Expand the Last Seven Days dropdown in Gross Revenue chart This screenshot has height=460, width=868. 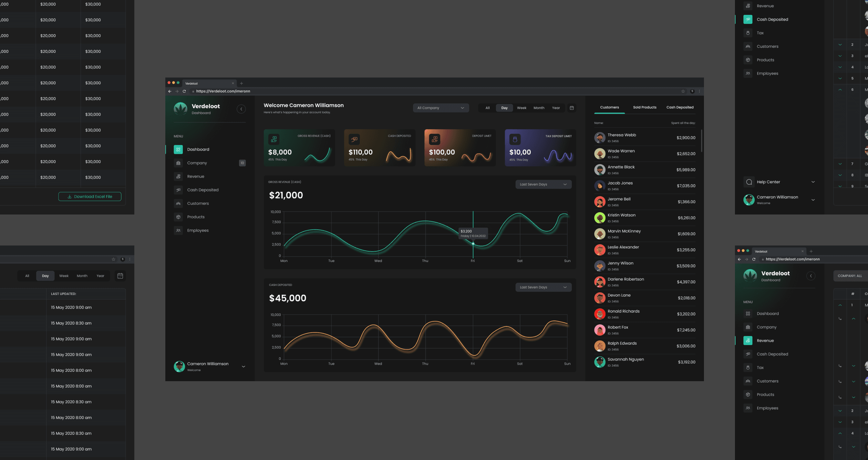tap(543, 184)
